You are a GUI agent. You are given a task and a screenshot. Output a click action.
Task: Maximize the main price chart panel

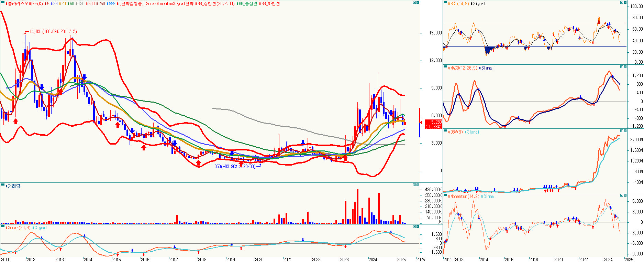414,2
